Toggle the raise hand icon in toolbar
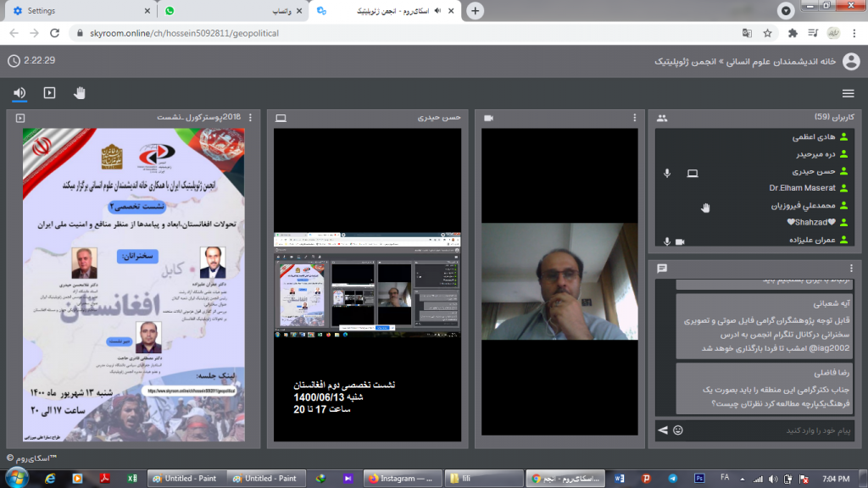Screen dimensions: 868x488 click(80, 92)
